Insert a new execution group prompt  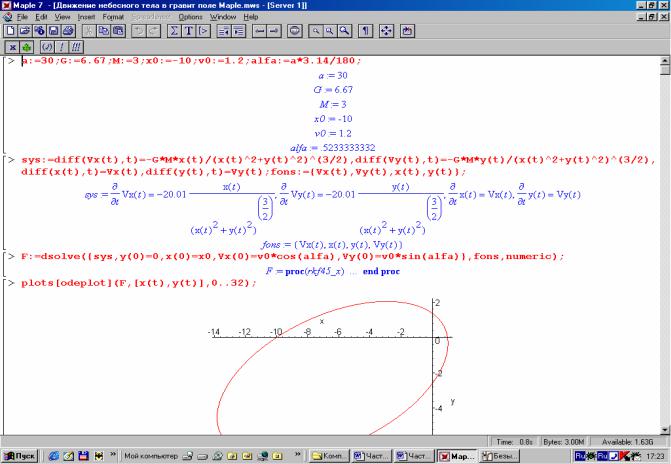pyautogui.click(x=203, y=31)
